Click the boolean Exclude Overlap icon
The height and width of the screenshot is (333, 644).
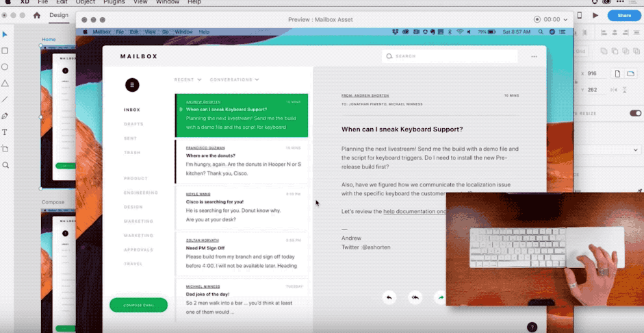tap(636, 51)
